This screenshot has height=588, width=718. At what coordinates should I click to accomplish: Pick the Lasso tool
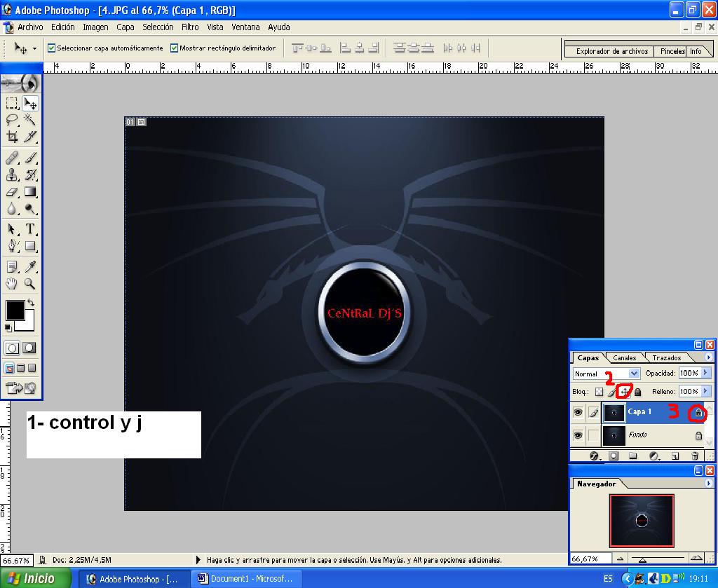point(12,120)
